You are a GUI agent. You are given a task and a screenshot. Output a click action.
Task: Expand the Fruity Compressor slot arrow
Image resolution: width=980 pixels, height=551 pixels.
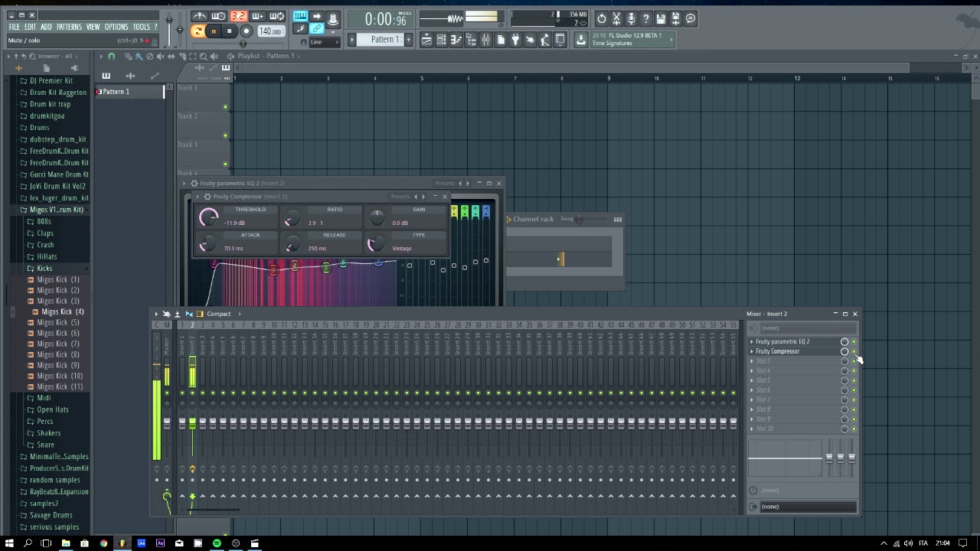tap(752, 351)
